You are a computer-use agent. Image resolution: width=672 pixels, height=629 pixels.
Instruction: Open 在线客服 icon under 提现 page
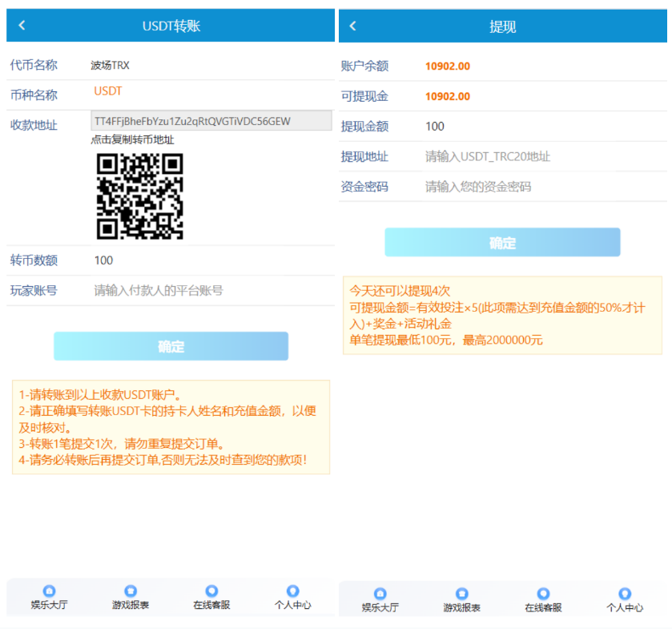click(x=543, y=595)
